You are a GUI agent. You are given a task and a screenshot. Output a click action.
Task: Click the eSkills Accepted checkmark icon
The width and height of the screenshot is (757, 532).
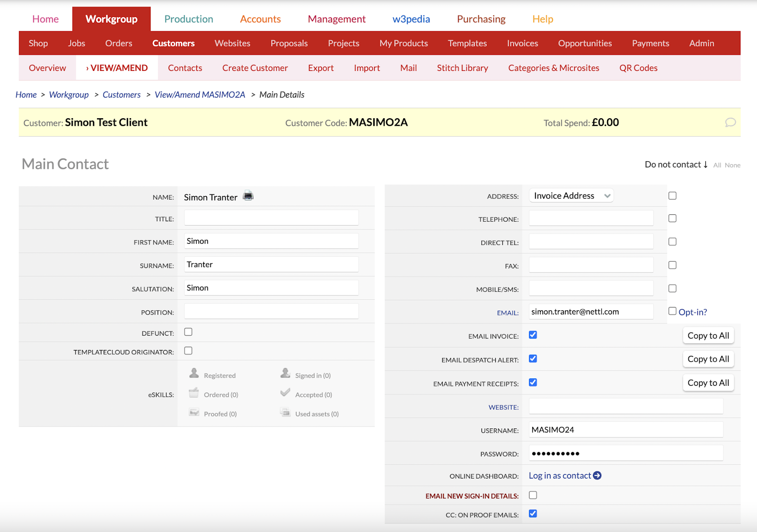[x=285, y=392]
